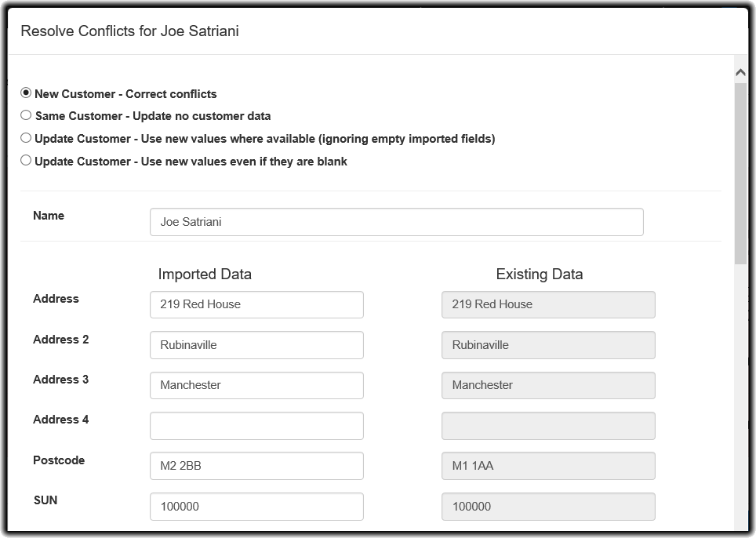Click the existing SUN field 100000

[548, 507]
